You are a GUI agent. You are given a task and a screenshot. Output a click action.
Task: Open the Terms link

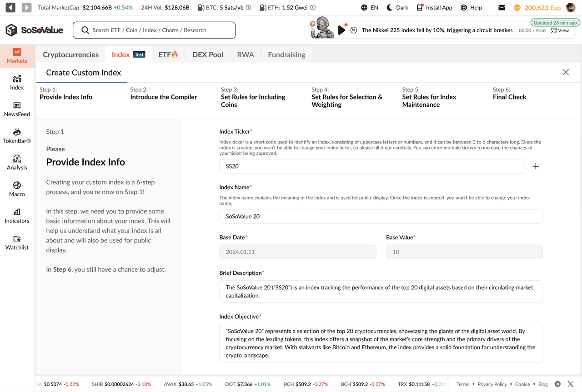point(463,384)
